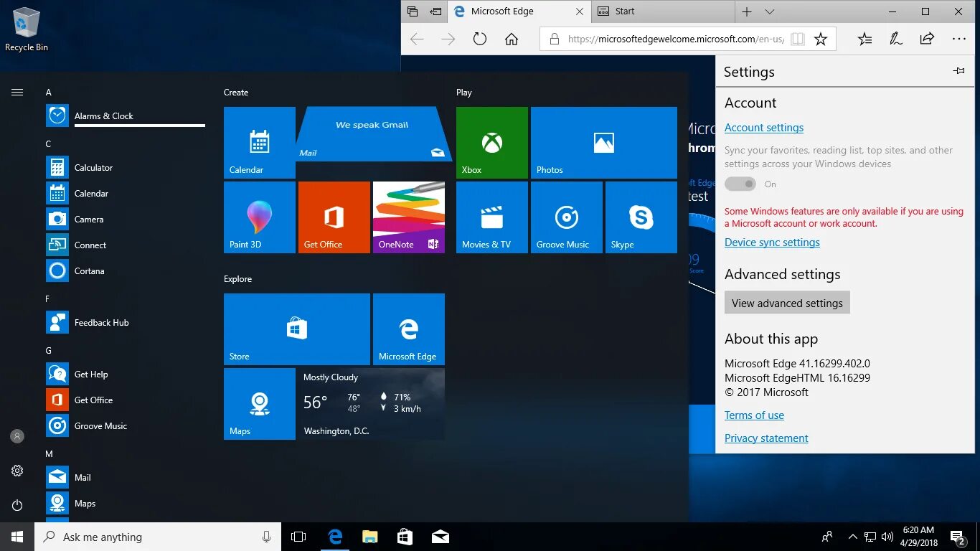Open the Calendar tile
Screen dimensions: 980x551
click(x=260, y=143)
